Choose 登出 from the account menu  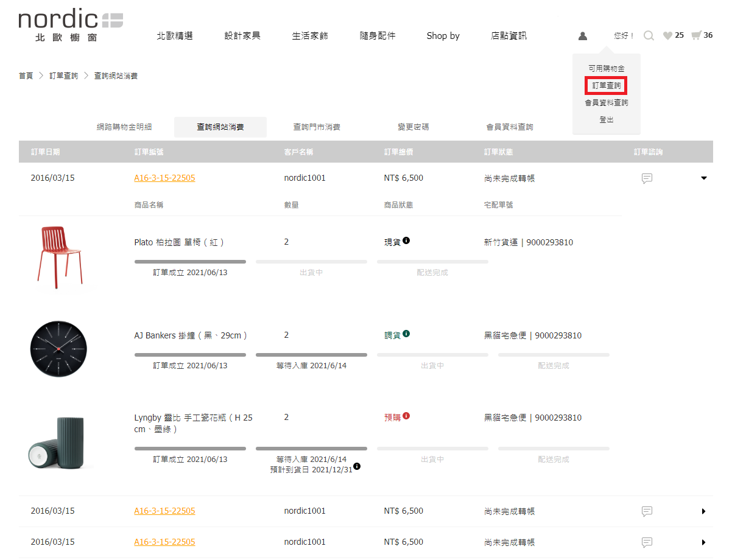[x=607, y=120]
